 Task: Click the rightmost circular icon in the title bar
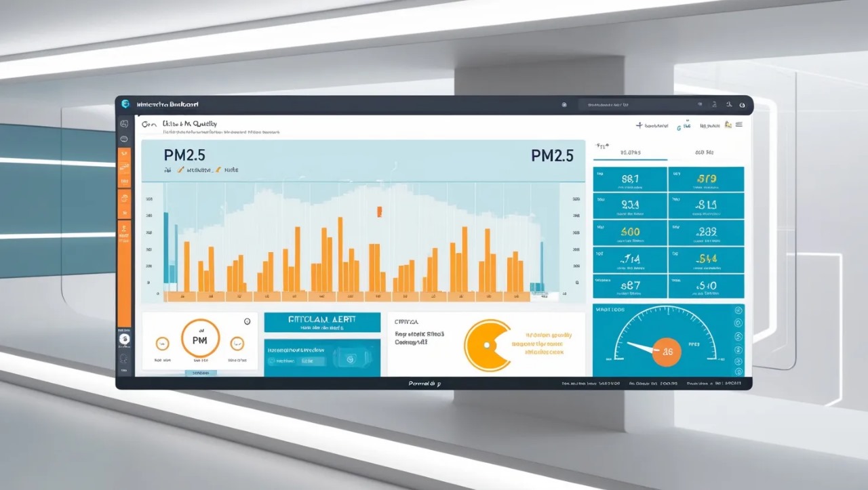(742, 105)
